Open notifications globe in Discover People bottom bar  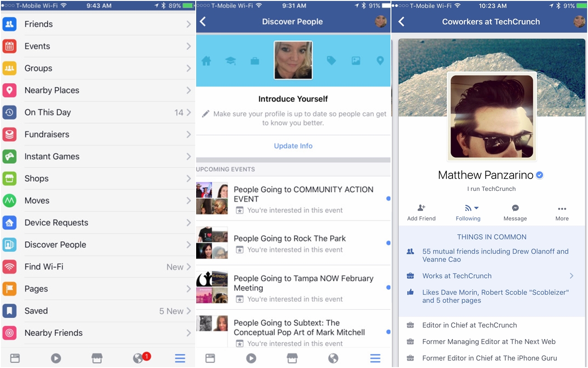click(x=334, y=358)
